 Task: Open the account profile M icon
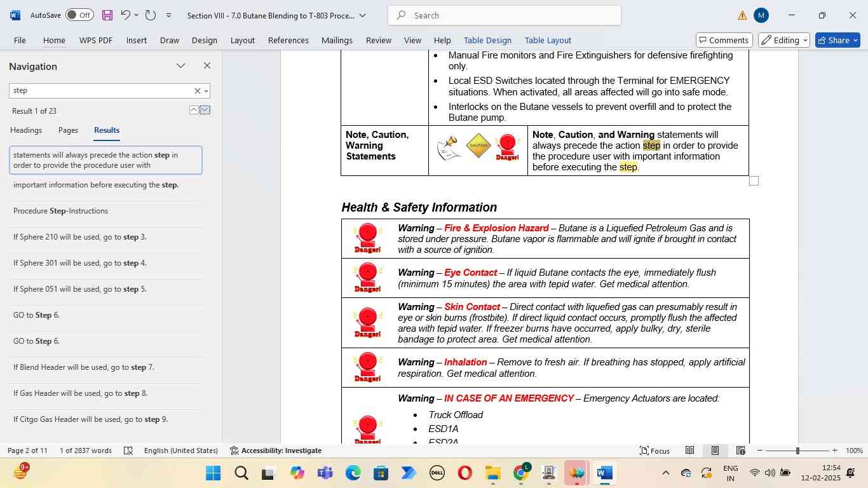pyautogui.click(x=761, y=15)
